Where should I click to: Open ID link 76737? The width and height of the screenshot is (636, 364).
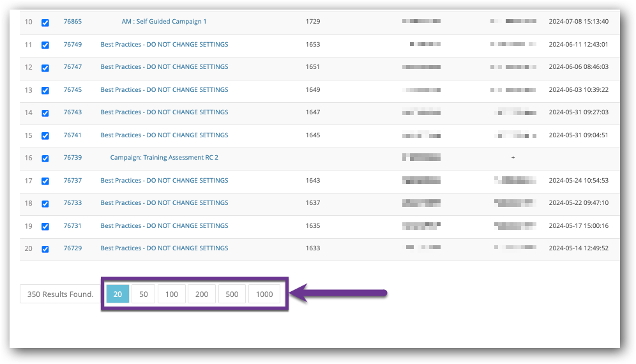(x=73, y=180)
